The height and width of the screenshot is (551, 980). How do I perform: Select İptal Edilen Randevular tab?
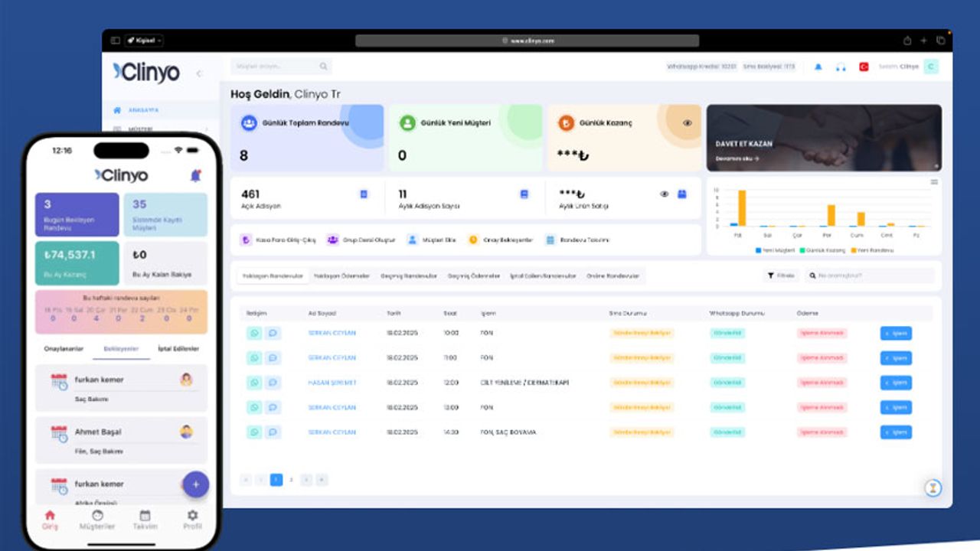pos(543,275)
